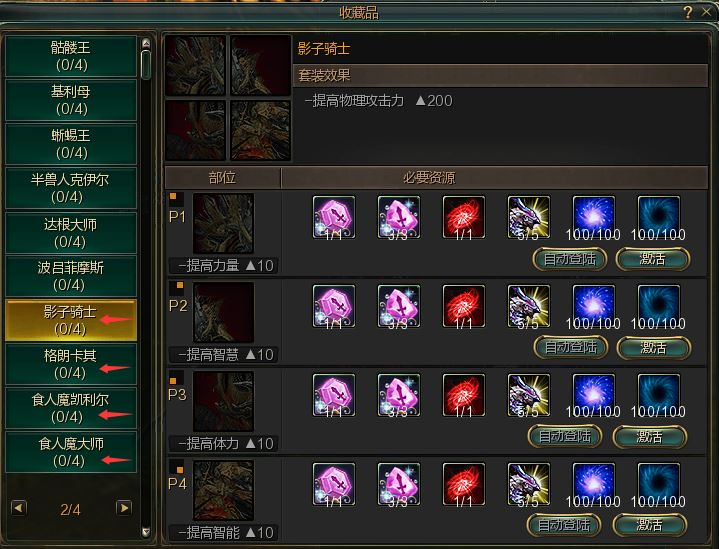
Task: Select 格朗卡其 (0/4) collection entry
Action: click(x=71, y=364)
